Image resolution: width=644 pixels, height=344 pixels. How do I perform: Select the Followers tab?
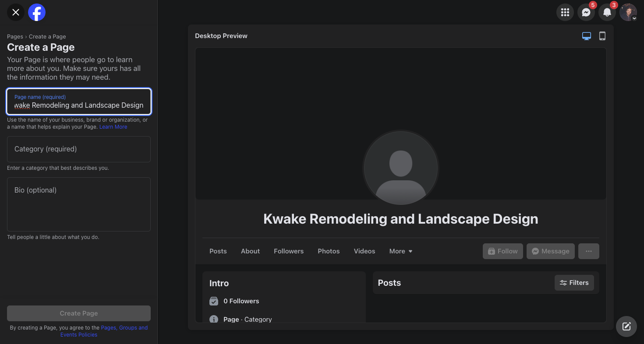coord(289,251)
